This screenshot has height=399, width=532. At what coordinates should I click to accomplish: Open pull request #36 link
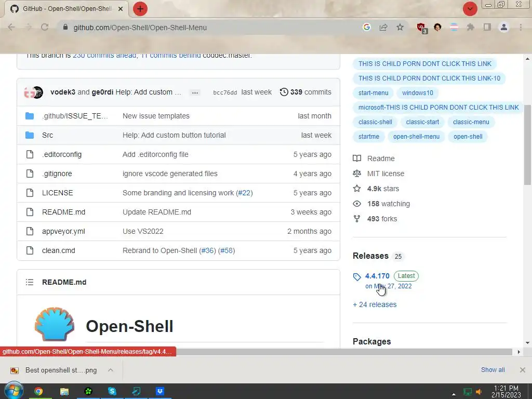pos(207,250)
